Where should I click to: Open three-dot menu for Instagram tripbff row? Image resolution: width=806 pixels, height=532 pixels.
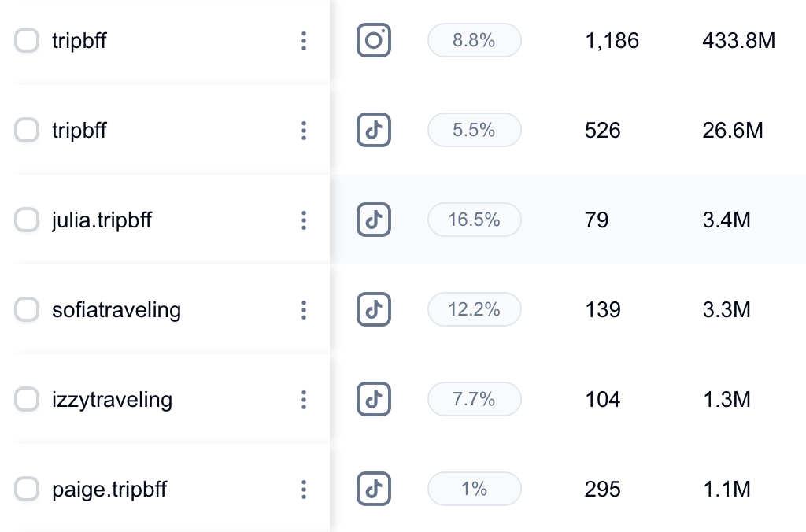(x=304, y=41)
